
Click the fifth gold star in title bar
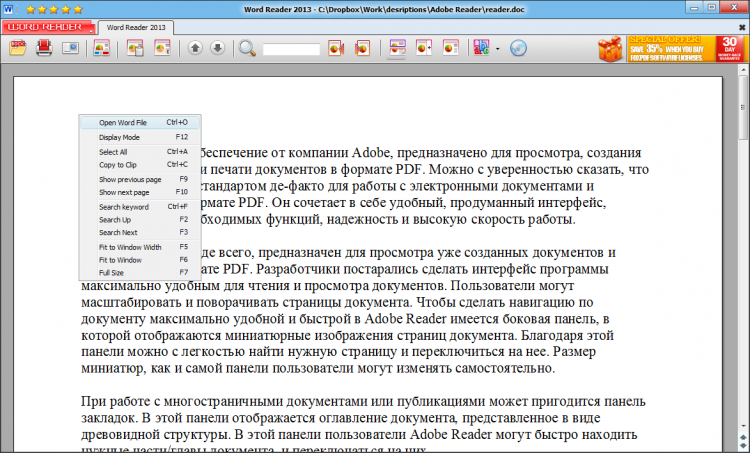coord(78,9)
